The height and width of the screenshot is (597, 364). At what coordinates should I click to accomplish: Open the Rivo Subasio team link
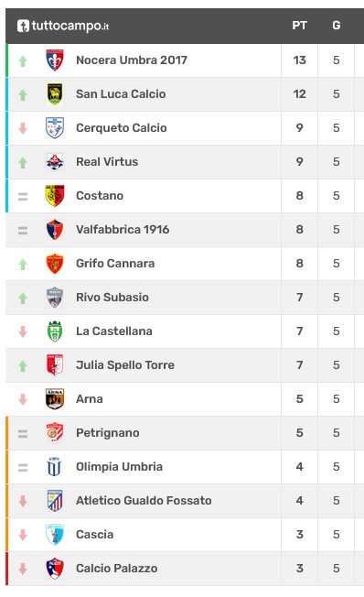112,298
